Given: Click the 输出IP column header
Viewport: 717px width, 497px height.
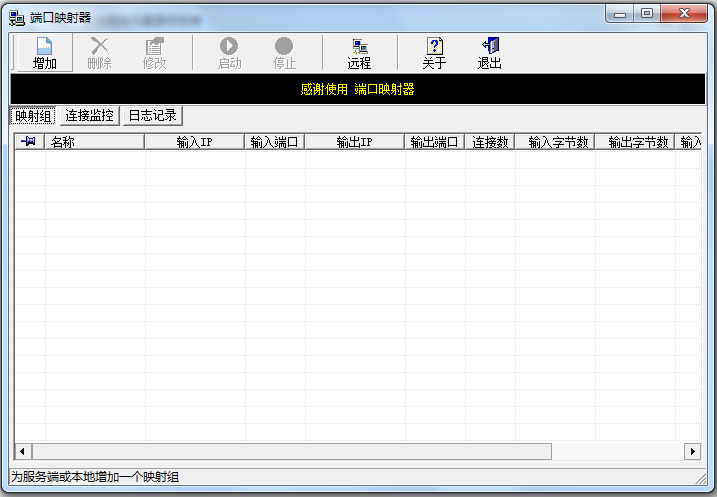Looking at the screenshot, I should tap(354, 142).
